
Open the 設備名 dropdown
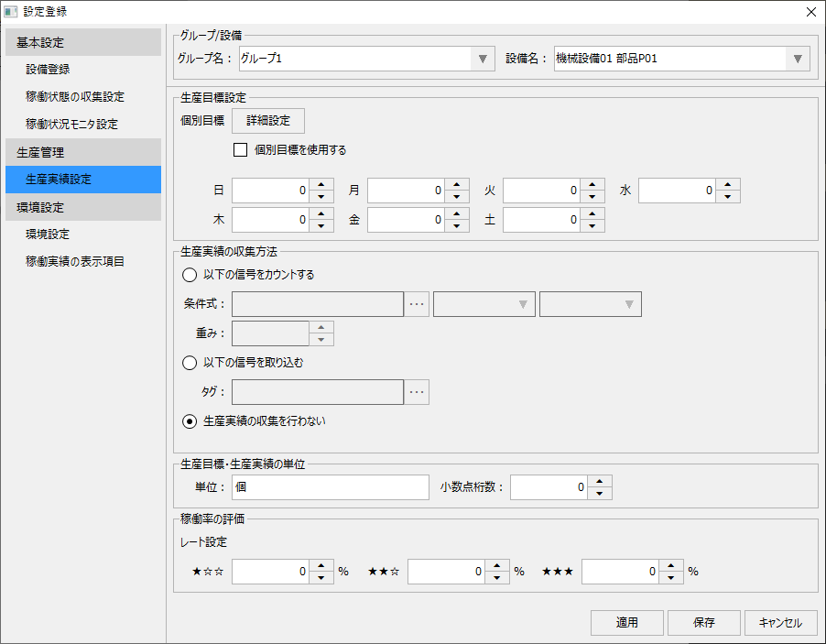pyautogui.click(x=799, y=58)
